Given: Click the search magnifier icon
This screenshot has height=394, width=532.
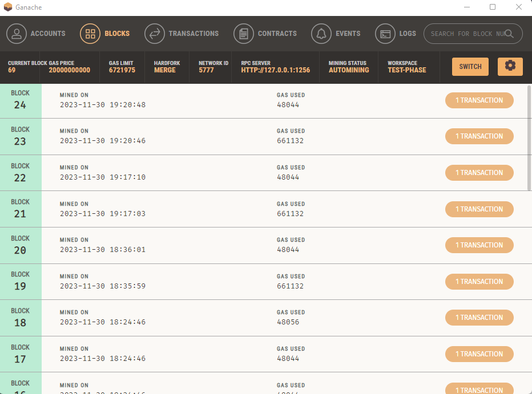Looking at the screenshot, I should point(509,34).
